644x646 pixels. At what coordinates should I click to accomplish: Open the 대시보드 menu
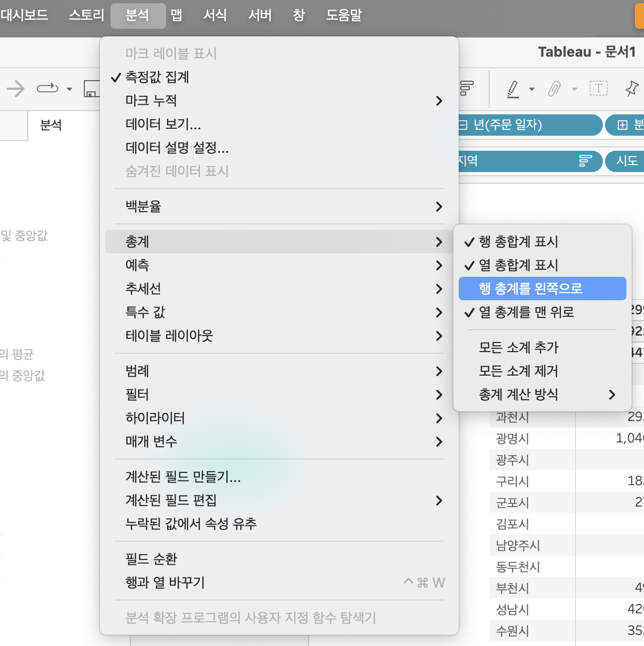[x=24, y=15]
